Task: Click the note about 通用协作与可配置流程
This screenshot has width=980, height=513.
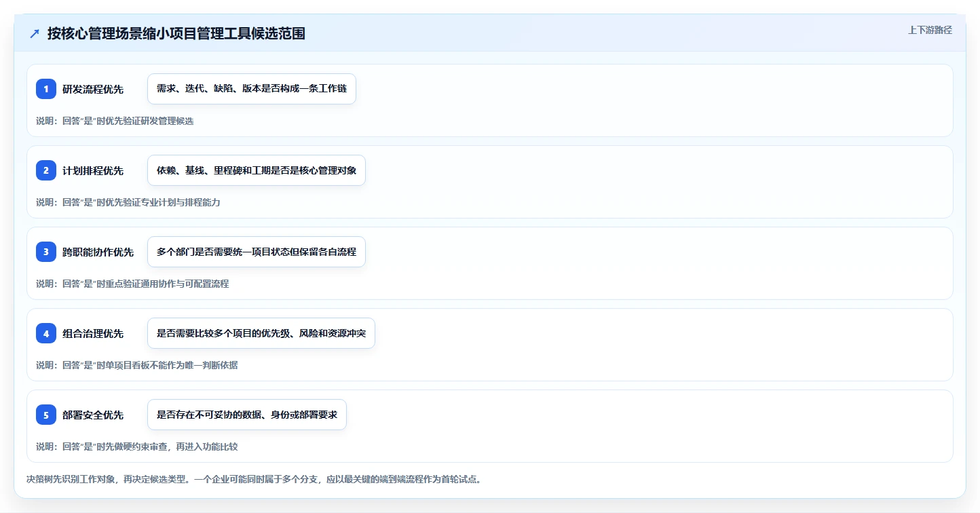Action: (132, 284)
